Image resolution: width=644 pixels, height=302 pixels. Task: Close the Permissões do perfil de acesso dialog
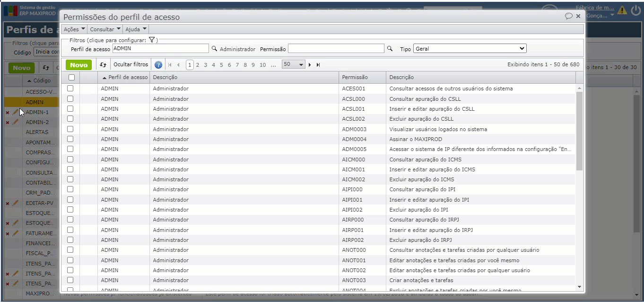tap(578, 16)
